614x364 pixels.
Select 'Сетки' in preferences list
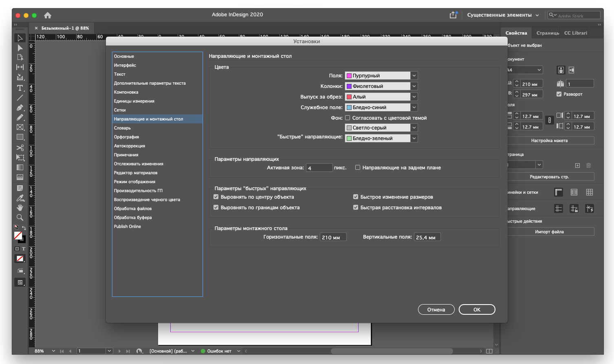point(120,110)
